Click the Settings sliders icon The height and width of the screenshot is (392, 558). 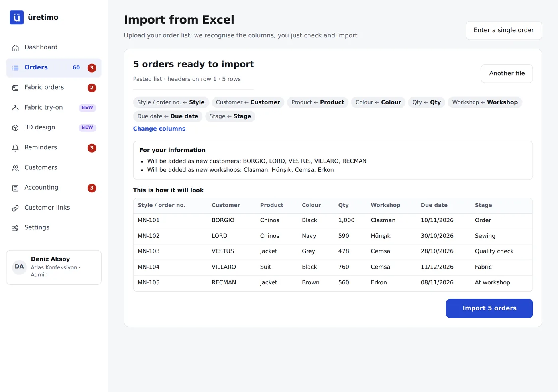tap(15, 228)
